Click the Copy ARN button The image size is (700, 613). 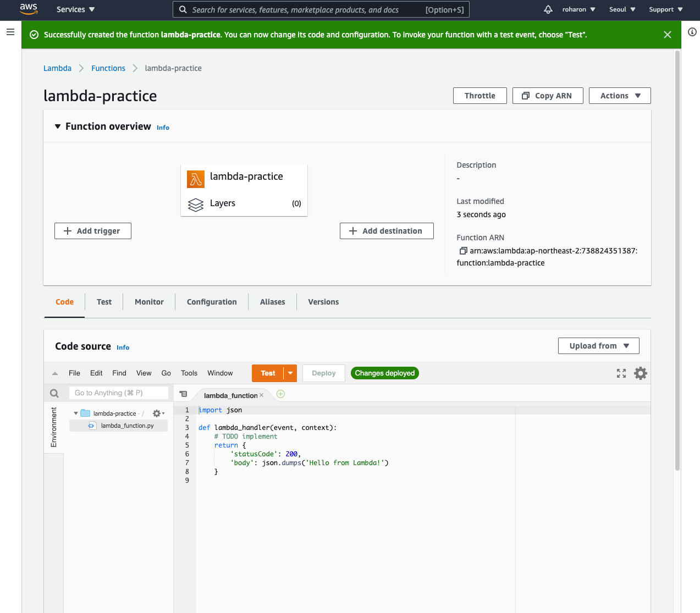[548, 96]
